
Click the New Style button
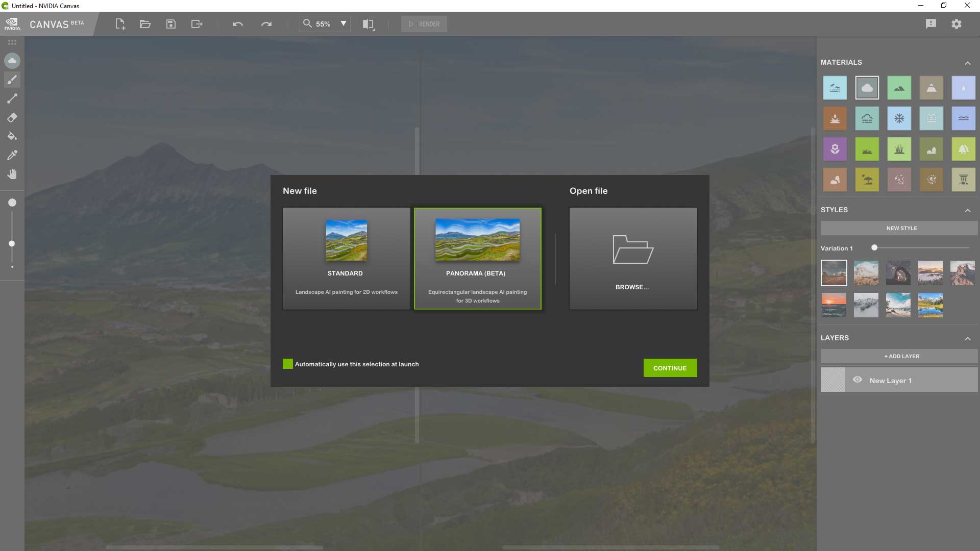pyautogui.click(x=899, y=228)
